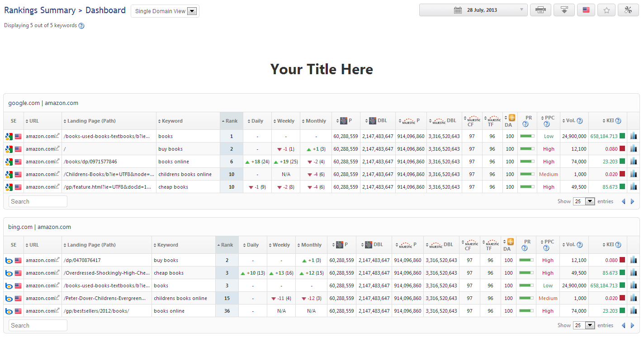This screenshot has width=644, height=338.
Task: Open the 28 July, 2013 date picker
Action: click(x=473, y=10)
